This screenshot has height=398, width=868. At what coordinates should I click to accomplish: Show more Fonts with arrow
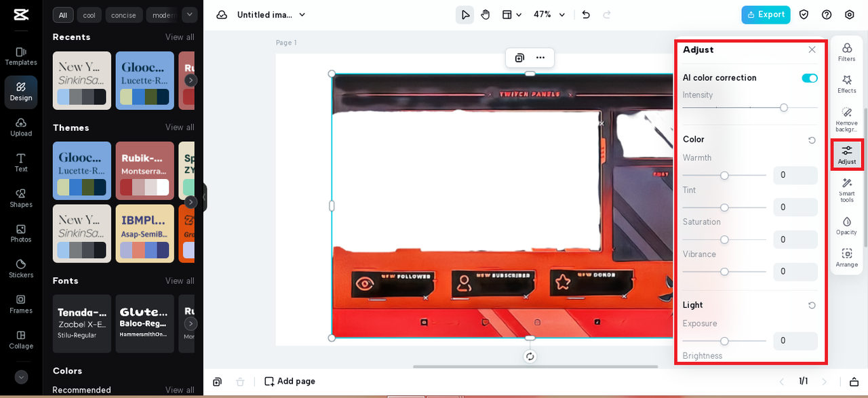coord(191,323)
